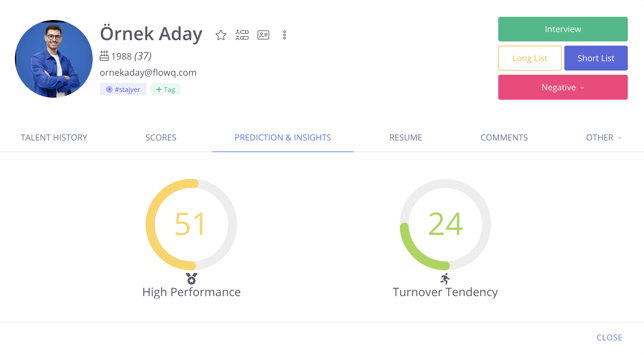
Task: Click the birthday cake icon
Action: point(104,56)
